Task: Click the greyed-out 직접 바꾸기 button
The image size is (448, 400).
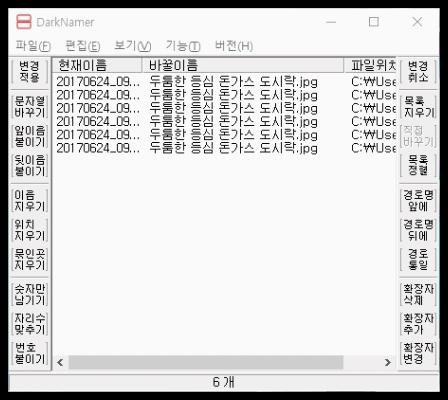Action: click(418, 136)
